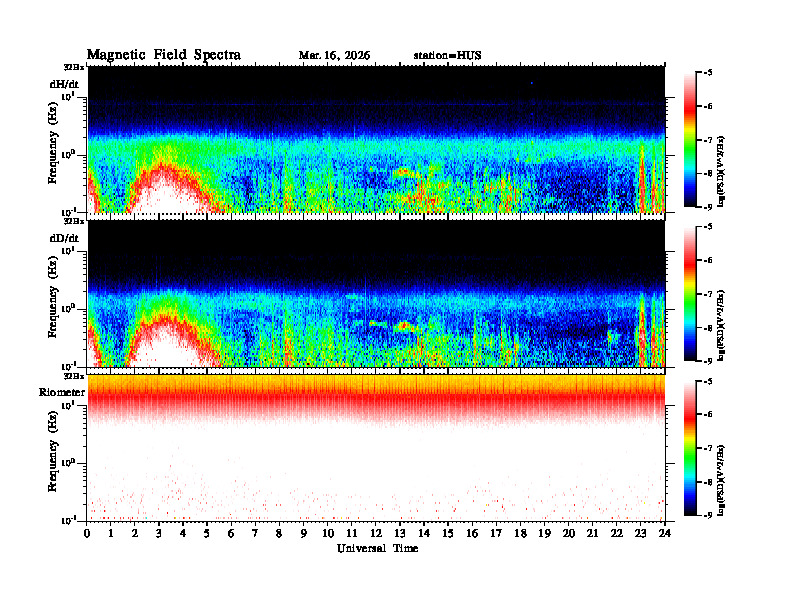Viewport: 792px width, 612px height.
Task: Click the Riometer spectrogram plot area
Action: [x=376, y=448]
